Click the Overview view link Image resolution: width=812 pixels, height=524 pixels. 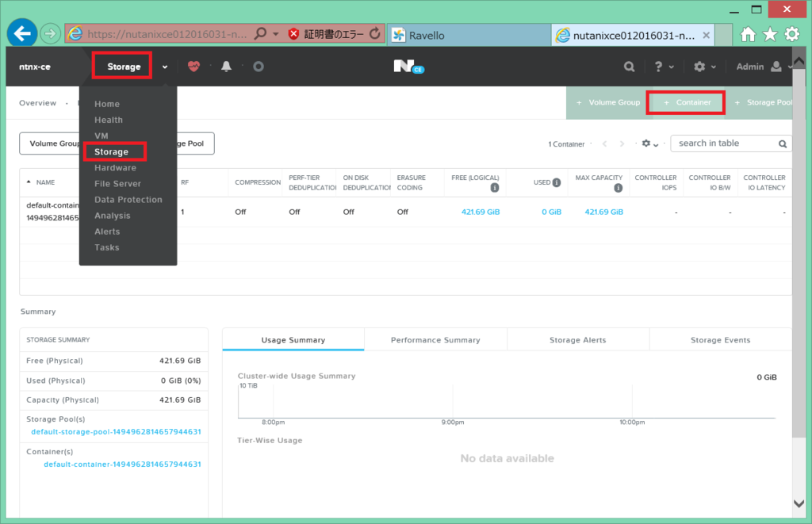coord(37,103)
